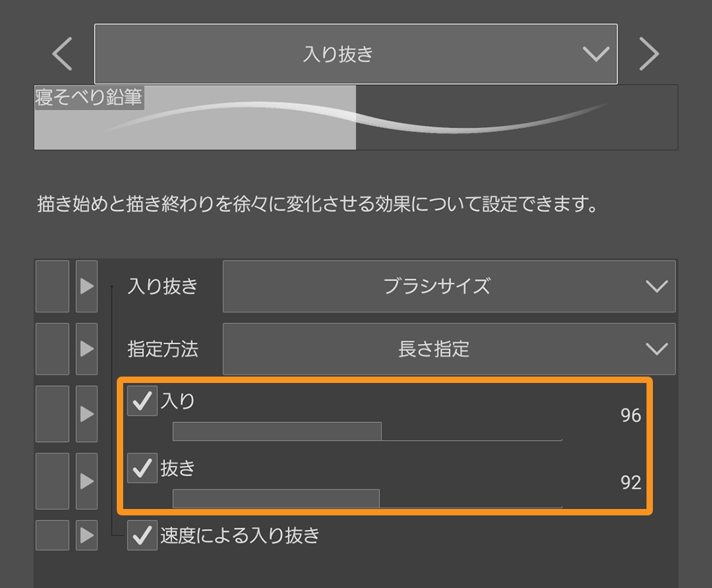Toggle the show-in-palette box for 入り抜き row
This screenshot has height=588, width=712.
(x=52, y=286)
